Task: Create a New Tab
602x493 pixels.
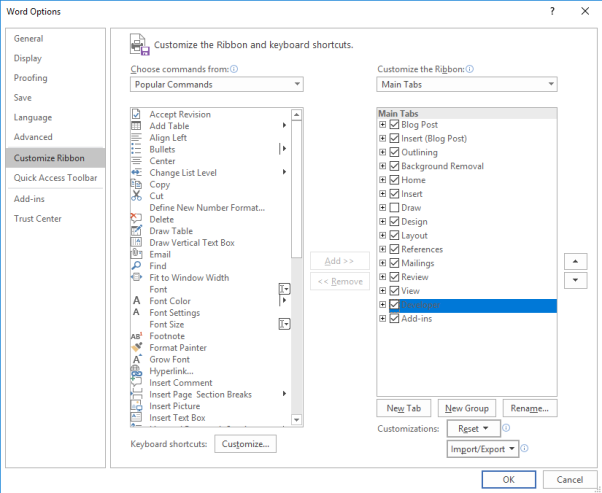Action: [x=404, y=408]
